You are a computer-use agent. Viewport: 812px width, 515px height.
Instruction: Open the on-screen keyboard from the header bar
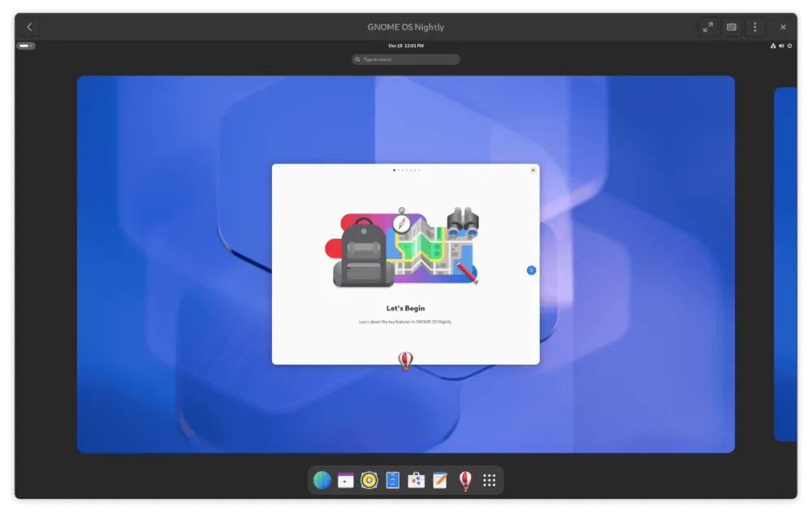731,26
